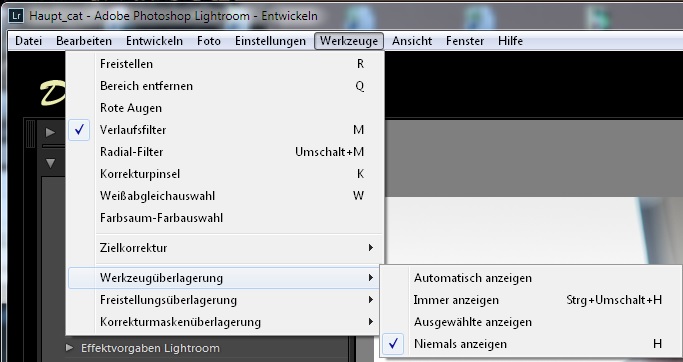Expand the Korrekturmaskenüberlagerung submenu
This screenshot has height=362, width=683.
click(225, 322)
